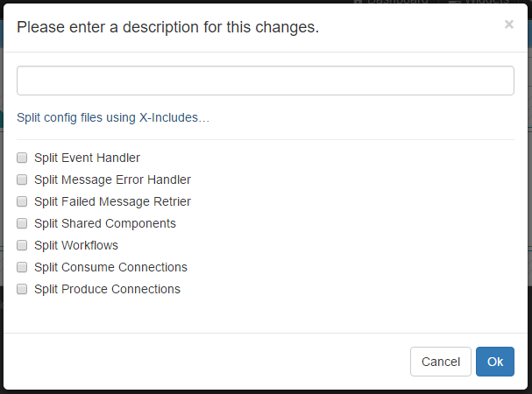Close the dialog with the X icon
The width and height of the screenshot is (532, 394).
508,25
